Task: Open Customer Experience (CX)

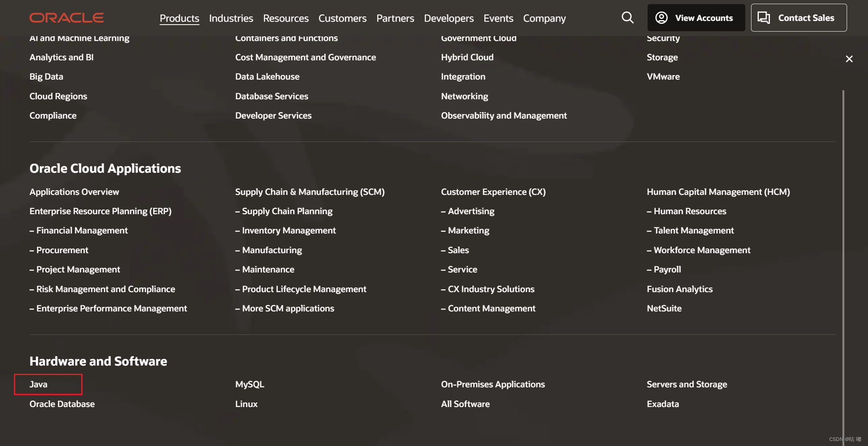Action: point(493,192)
